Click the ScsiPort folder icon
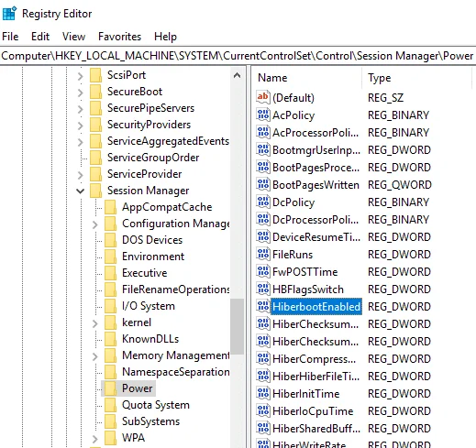 tap(95, 75)
